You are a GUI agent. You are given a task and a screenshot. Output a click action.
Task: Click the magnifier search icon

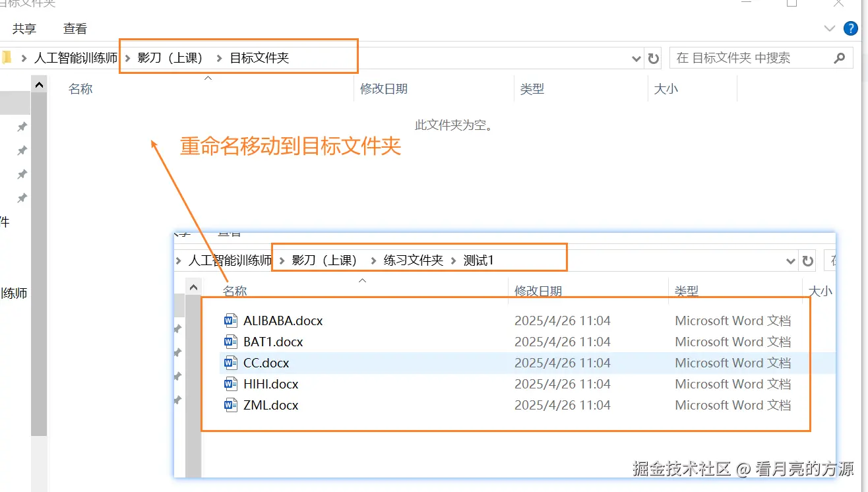[x=839, y=58]
